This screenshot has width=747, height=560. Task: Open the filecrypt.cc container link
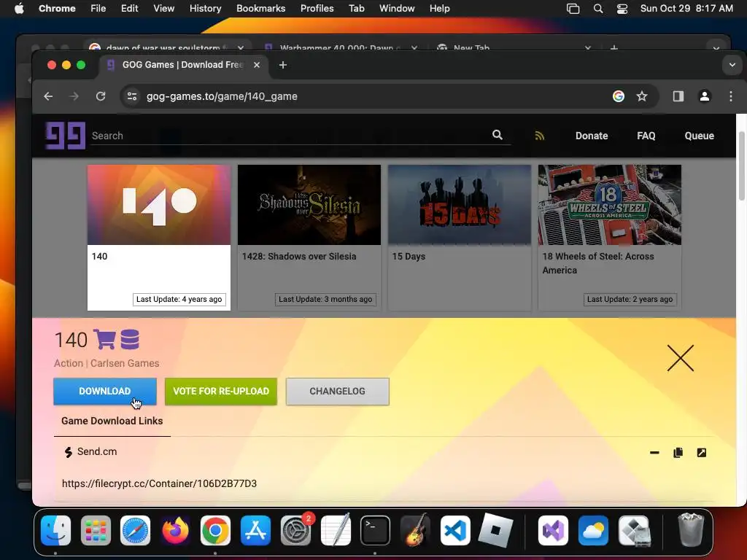point(159,483)
